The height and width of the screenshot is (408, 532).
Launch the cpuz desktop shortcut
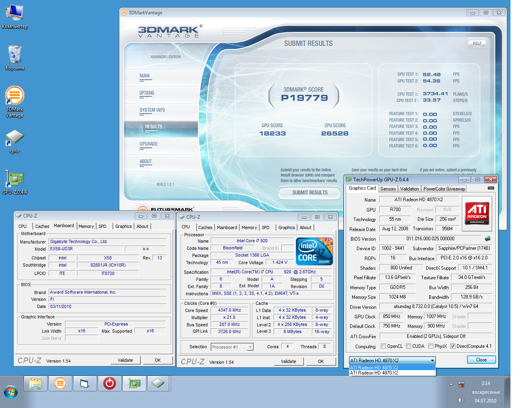point(15,141)
